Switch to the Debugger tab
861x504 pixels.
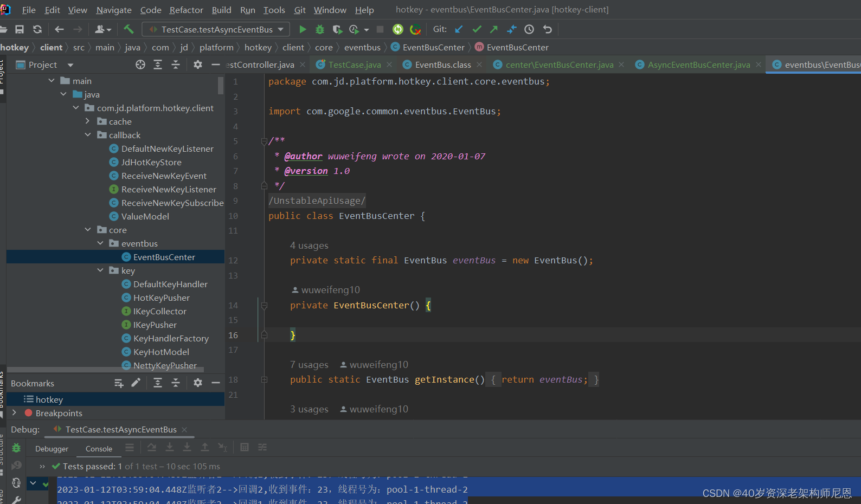52,449
